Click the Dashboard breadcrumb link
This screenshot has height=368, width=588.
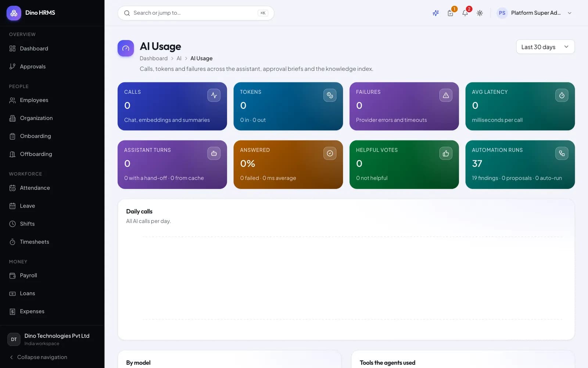(x=154, y=58)
